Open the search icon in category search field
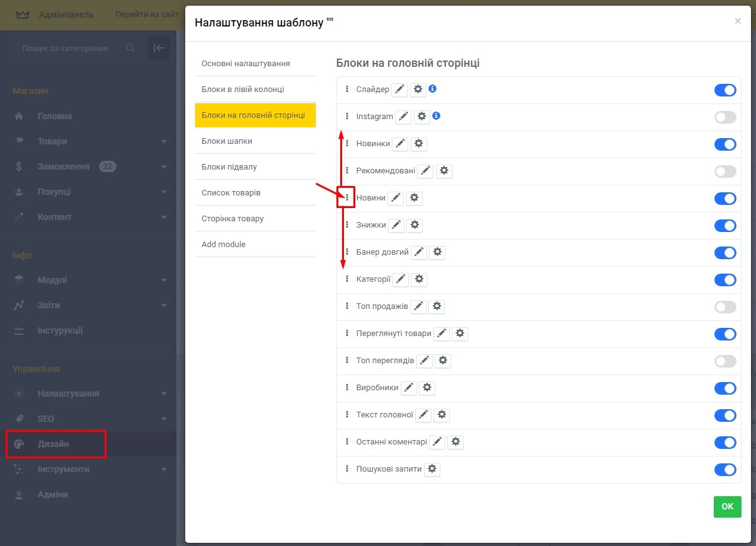 (130, 48)
